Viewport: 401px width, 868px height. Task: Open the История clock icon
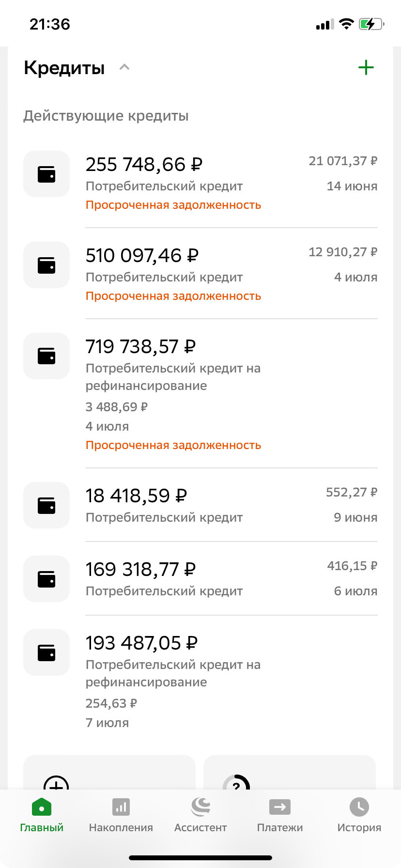pyautogui.click(x=358, y=806)
